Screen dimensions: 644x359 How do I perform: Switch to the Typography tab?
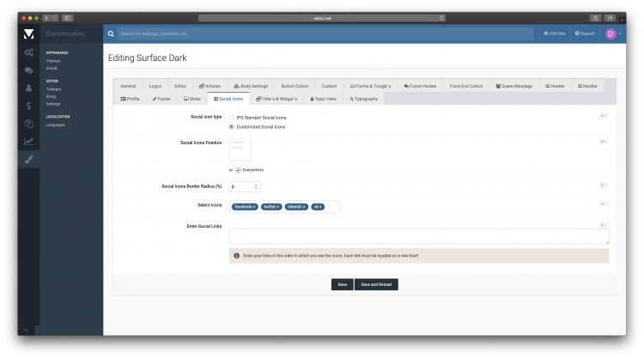point(363,99)
